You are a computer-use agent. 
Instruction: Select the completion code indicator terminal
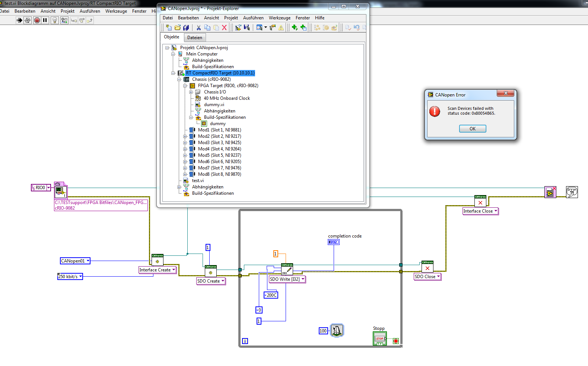333,242
